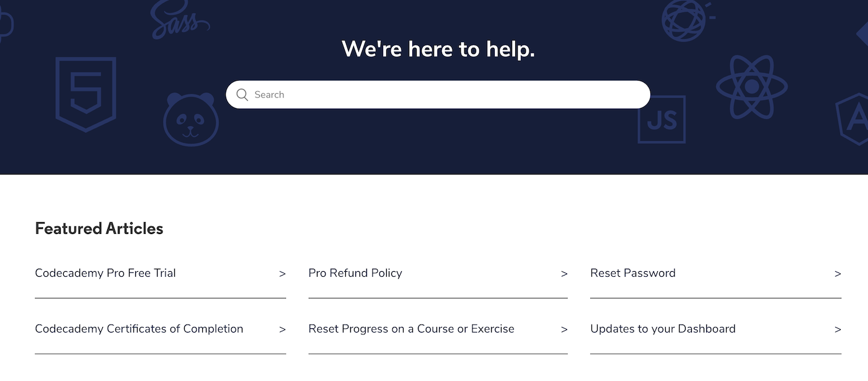Click chevron next to Pro Refund Policy
Image resolution: width=868 pixels, height=381 pixels.
point(564,274)
